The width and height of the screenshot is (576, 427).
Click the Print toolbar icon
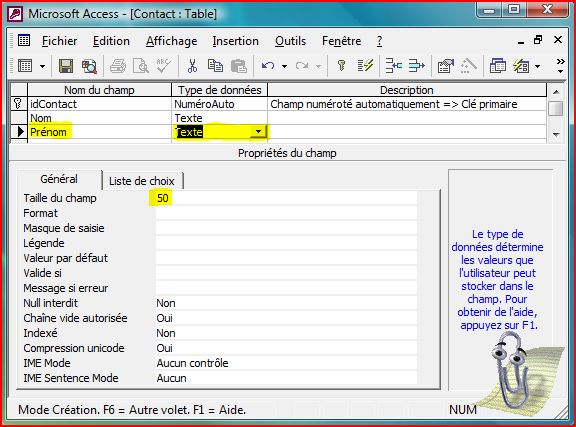coord(118,67)
